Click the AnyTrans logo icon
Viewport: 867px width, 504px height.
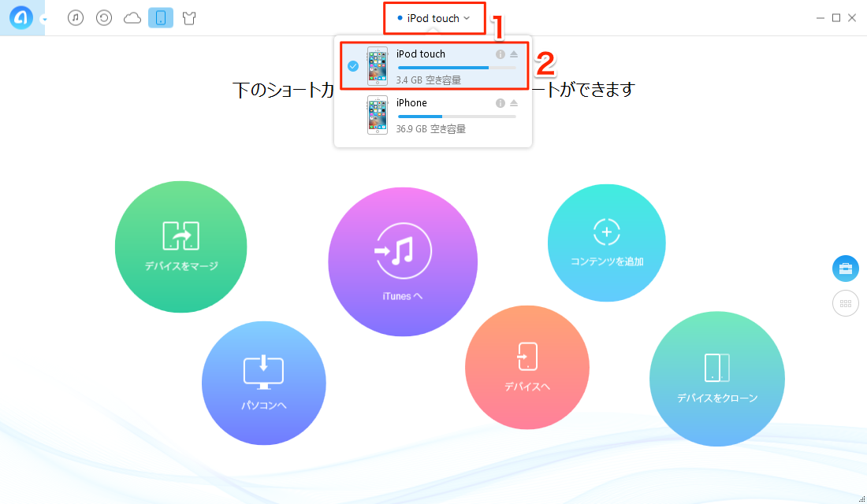coord(21,18)
